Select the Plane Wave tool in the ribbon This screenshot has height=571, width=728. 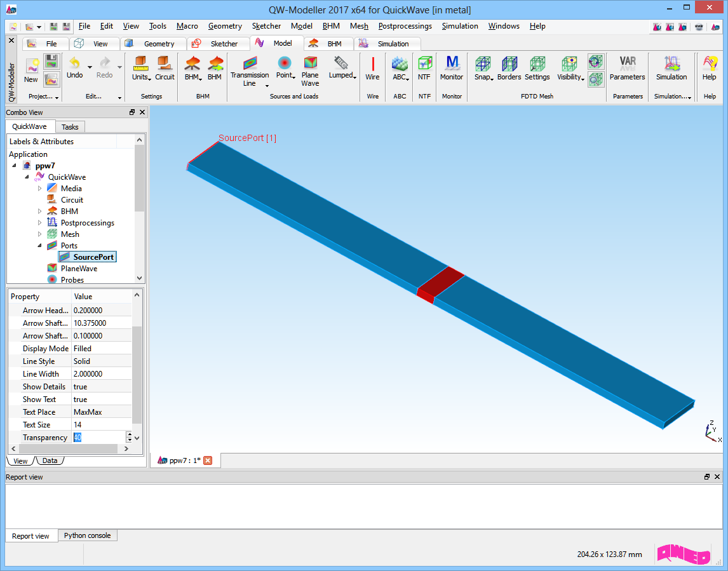point(310,71)
